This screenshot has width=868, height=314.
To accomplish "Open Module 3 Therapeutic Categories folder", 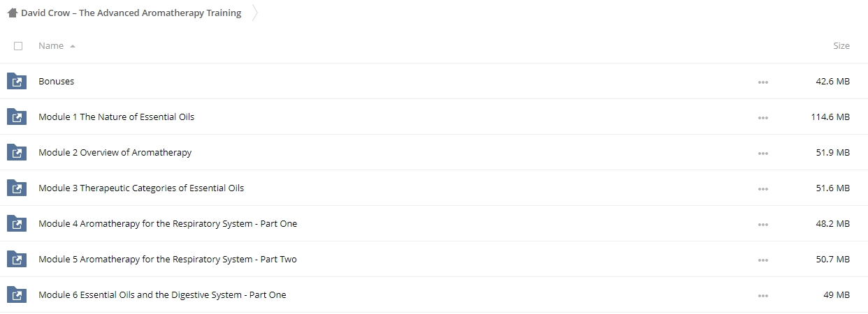I will pos(141,188).
